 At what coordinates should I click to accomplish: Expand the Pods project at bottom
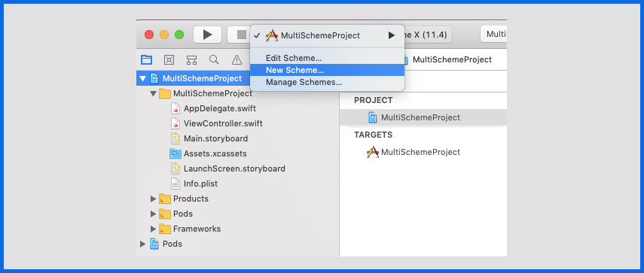(142, 244)
